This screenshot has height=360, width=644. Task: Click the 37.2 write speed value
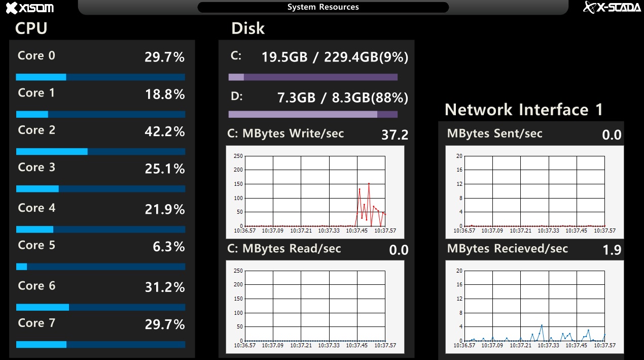click(x=395, y=135)
